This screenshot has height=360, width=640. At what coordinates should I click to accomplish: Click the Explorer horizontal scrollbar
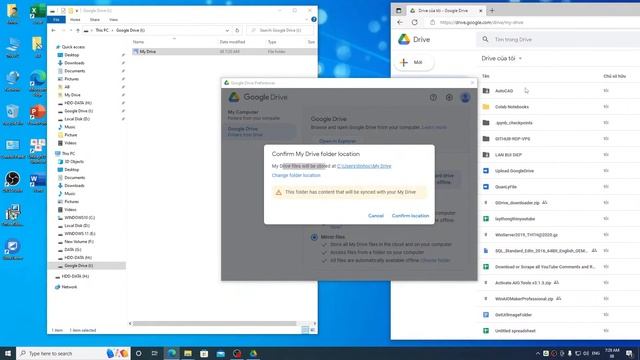click(x=214, y=323)
